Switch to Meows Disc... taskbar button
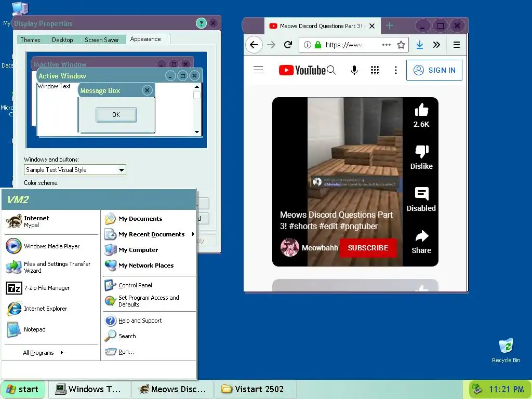 (172, 389)
